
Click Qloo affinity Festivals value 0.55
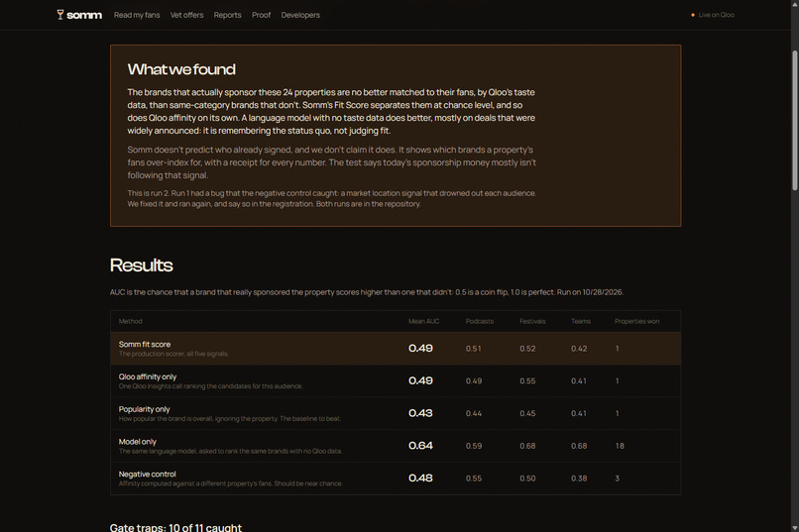[527, 381]
